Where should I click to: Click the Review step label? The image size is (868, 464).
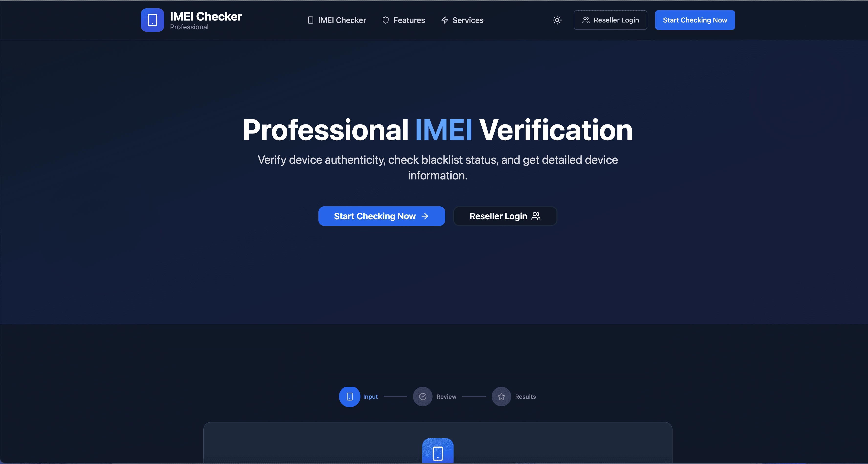446,397
